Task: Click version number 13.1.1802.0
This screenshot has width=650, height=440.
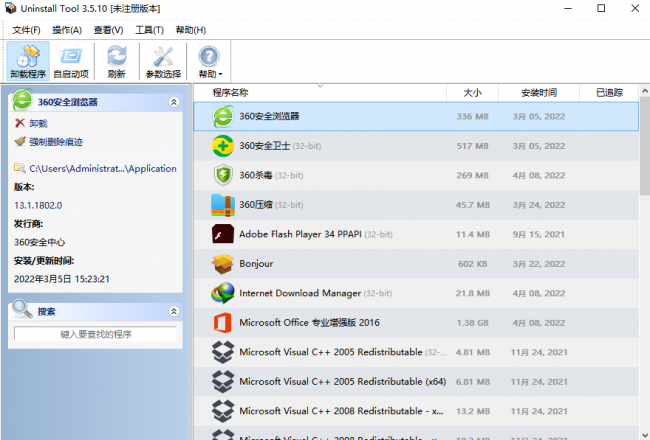Action: [x=38, y=205]
